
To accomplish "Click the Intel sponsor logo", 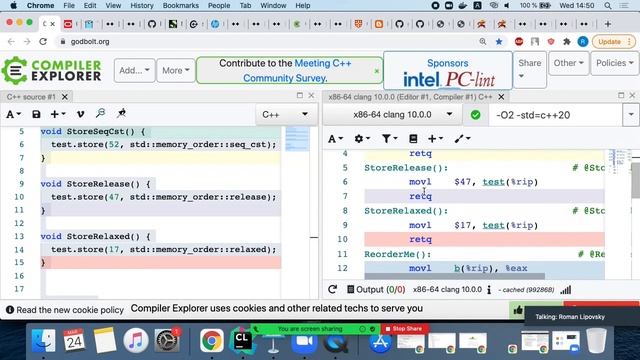I will 422,80.
